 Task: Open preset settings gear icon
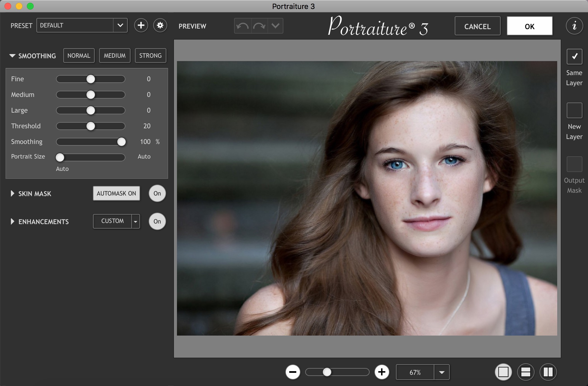(x=160, y=25)
